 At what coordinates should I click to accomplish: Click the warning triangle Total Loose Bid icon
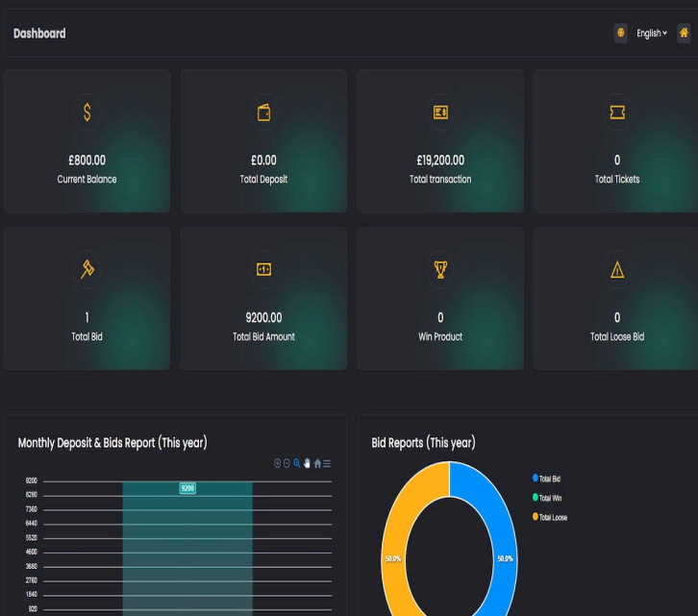(x=617, y=269)
